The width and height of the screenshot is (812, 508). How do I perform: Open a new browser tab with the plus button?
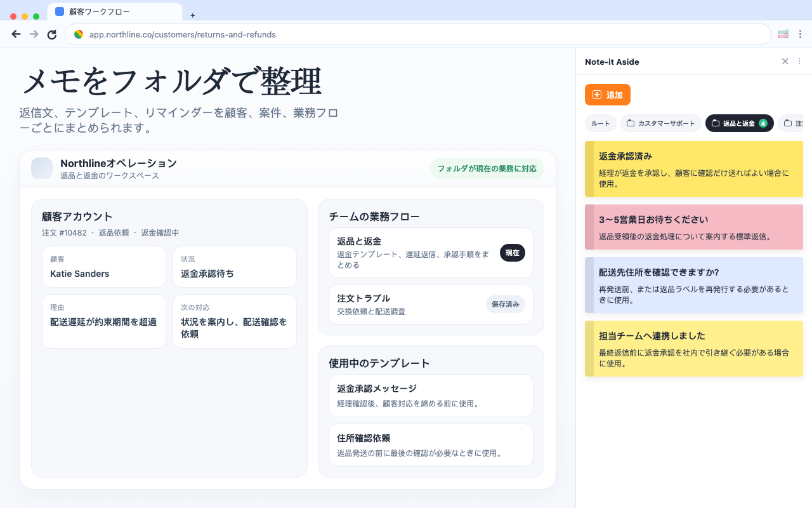[192, 15]
